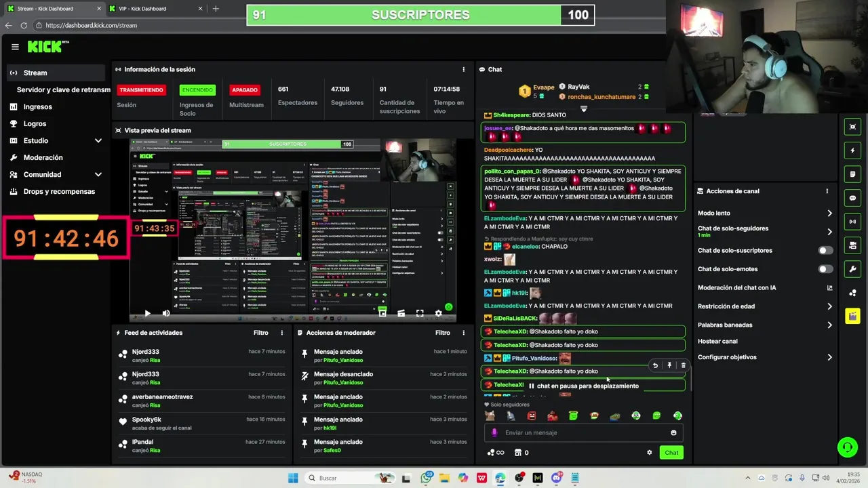
Task: Click the green Chat send button
Action: (671, 453)
